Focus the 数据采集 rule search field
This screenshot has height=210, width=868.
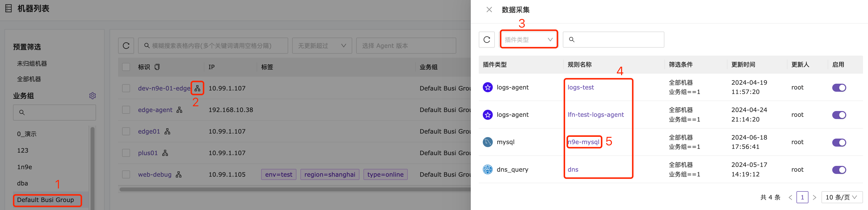point(614,40)
